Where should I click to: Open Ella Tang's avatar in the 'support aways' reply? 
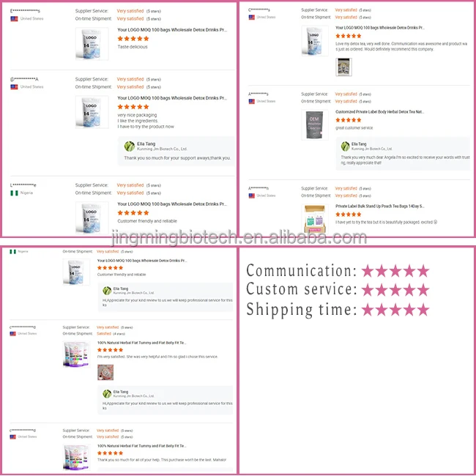130,146
